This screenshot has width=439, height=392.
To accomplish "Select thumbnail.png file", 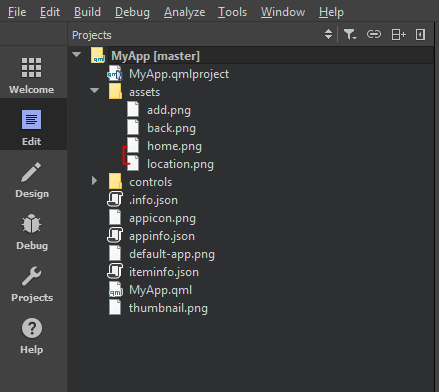I will coord(168,308).
